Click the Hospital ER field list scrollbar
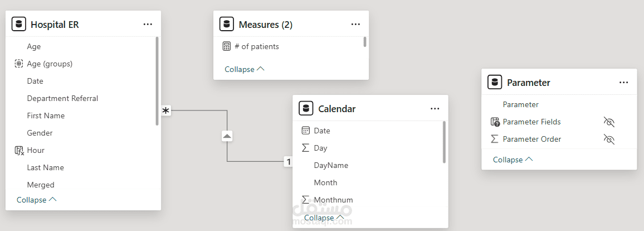644x231 pixels. coord(158,81)
